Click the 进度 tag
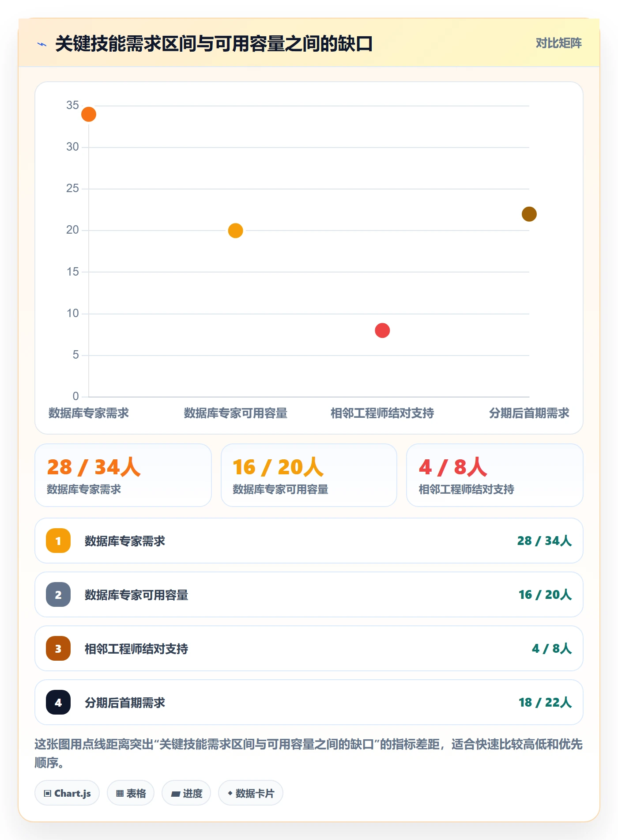 coord(186,793)
